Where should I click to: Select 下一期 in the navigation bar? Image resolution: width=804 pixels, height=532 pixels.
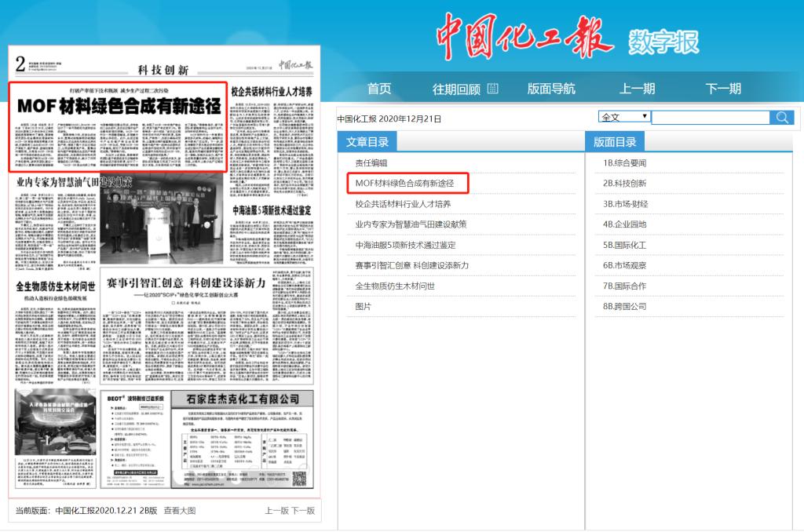[x=722, y=89]
